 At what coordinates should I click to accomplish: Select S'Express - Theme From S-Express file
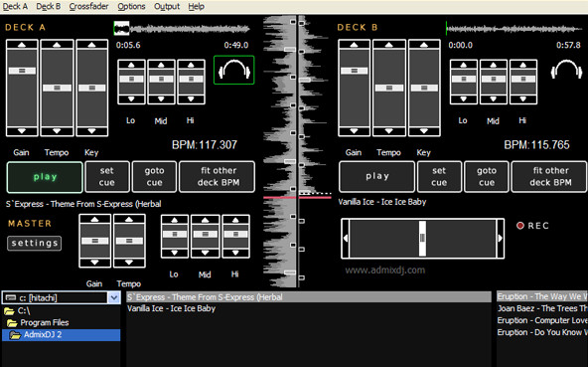(x=309, y=297)
